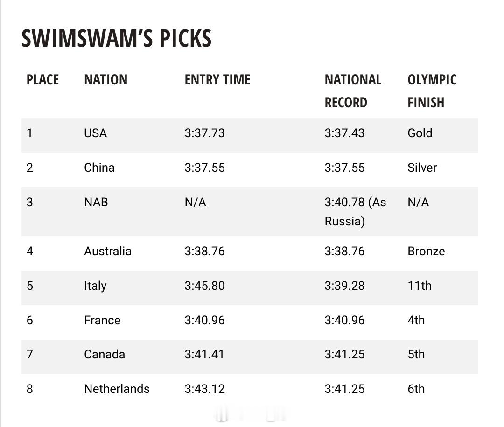Click Netherlands' entry time 3:43.12
Screen dimensions: 504x427
point(205,389)
